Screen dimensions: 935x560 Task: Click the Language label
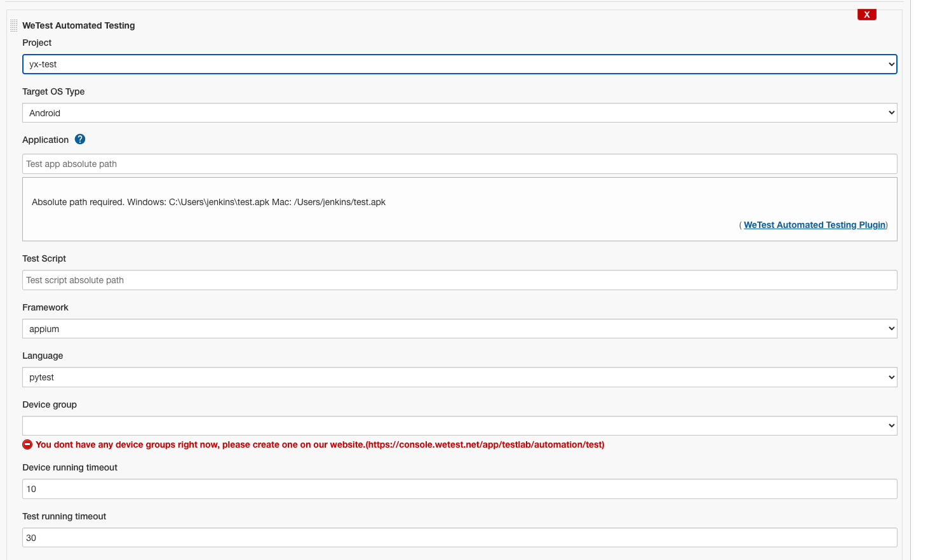pyautogui.click(x=43, y=356)
